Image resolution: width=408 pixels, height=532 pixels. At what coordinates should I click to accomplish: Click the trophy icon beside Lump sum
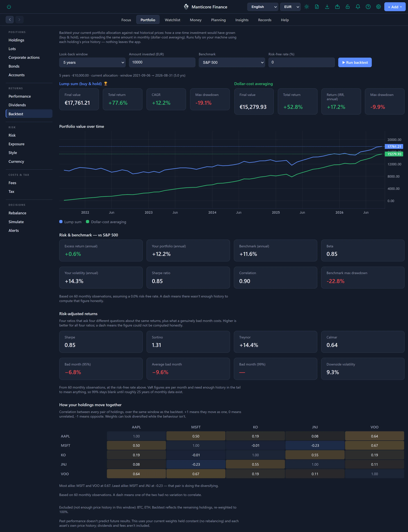(106, 84)
